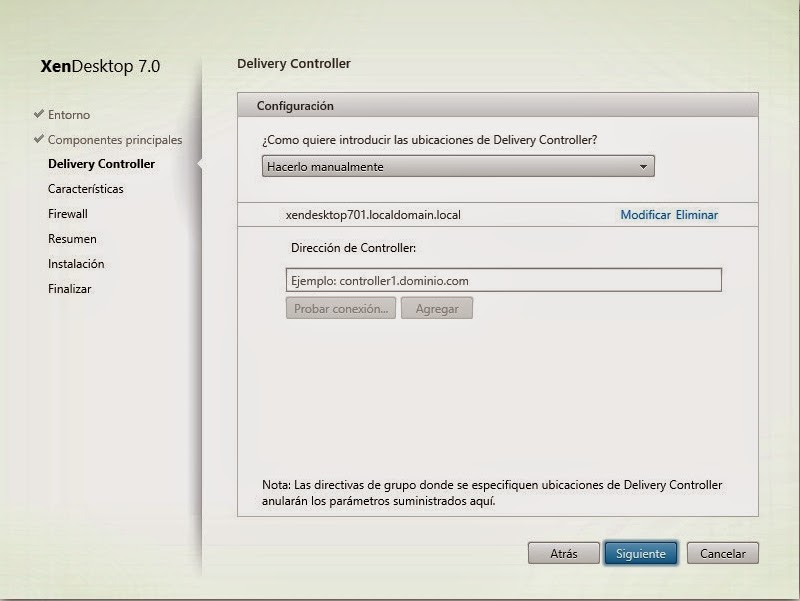
Task: Click the checkmark icon beside Componentes principales
Action: [39, 139]
